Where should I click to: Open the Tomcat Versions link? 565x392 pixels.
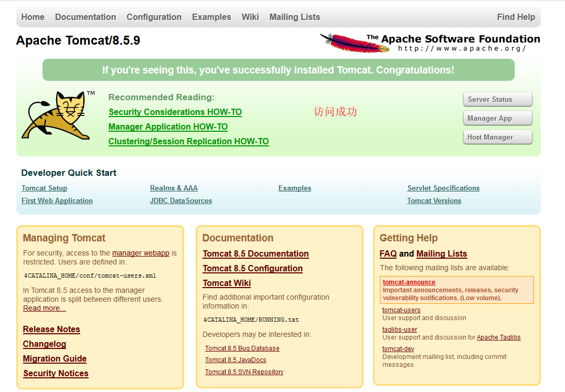pyautogui.click(x=434, y=200)
